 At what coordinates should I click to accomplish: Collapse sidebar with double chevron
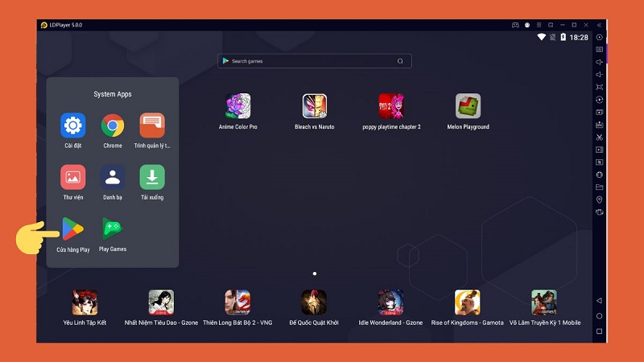[x=599, y=25]
